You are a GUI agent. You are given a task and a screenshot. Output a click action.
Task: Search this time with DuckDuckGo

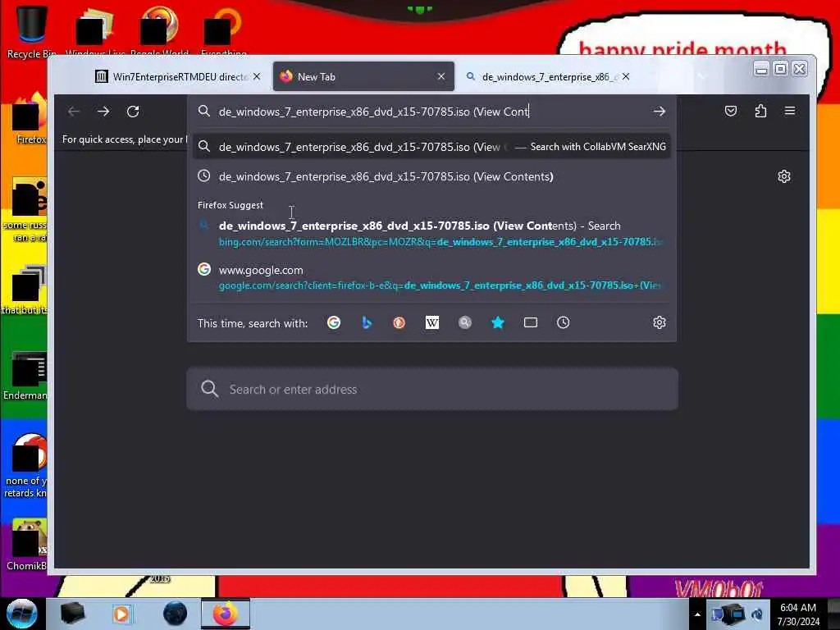(x=399, y=322)
